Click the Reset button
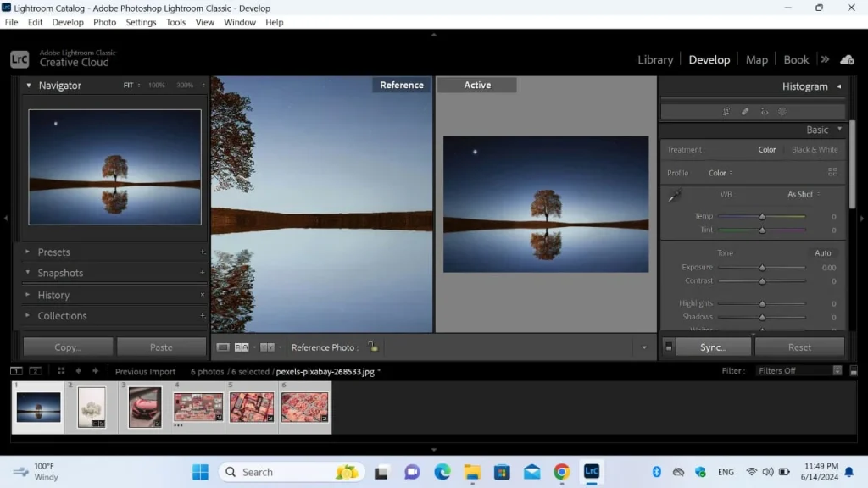The image size is (868, 488). tap(799, 347)
